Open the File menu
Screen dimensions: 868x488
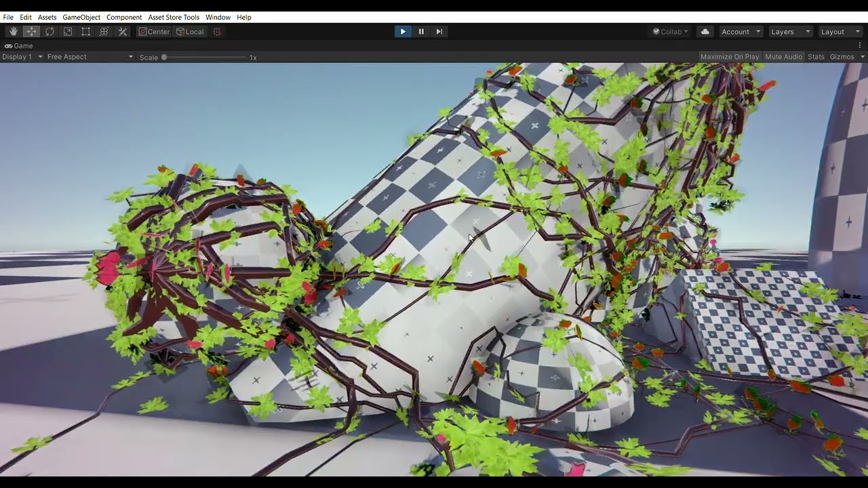tap(8, 17)
